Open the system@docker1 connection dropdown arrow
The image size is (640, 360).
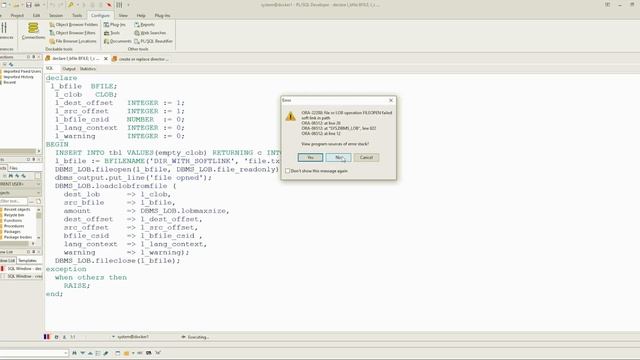tap(113, 337)
